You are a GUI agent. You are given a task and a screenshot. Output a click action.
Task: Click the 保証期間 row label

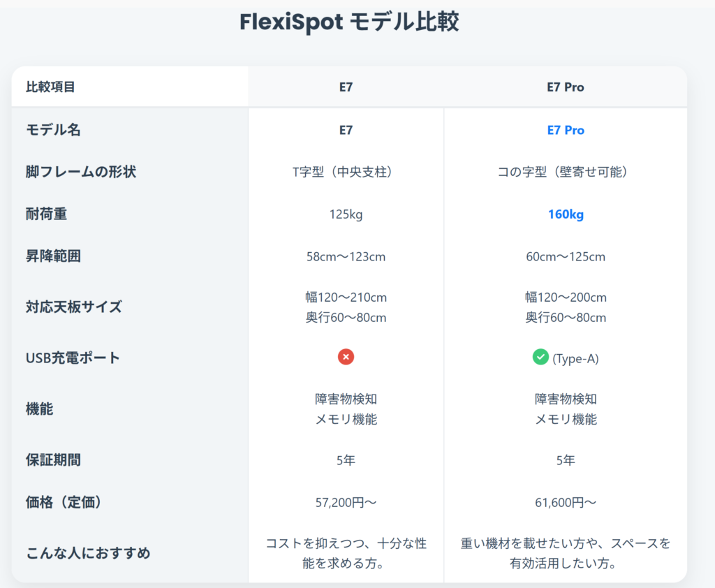(x=53, y=460)
